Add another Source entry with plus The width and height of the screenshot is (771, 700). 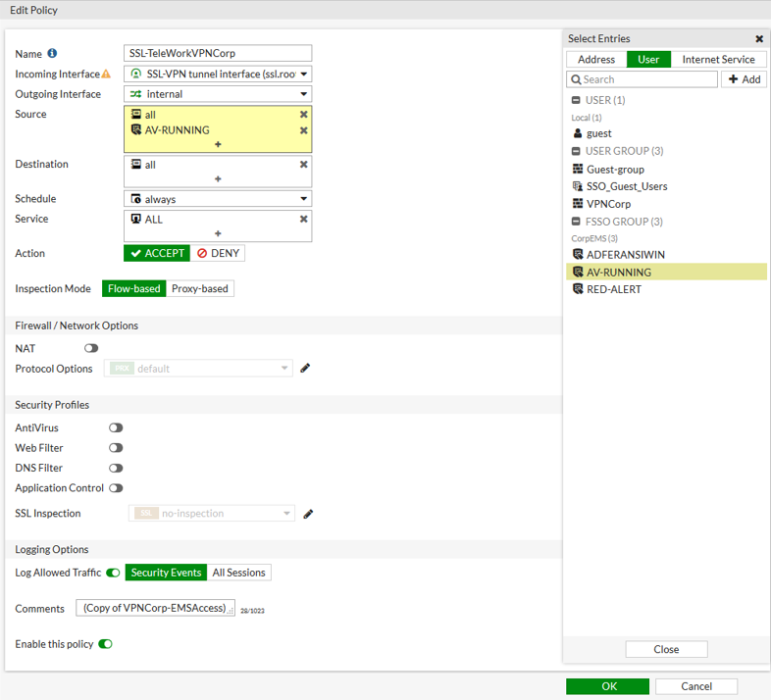coord(218,144)
